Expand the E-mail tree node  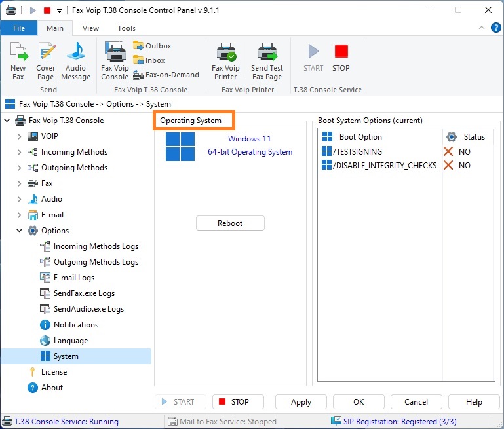tap(19, 215)
